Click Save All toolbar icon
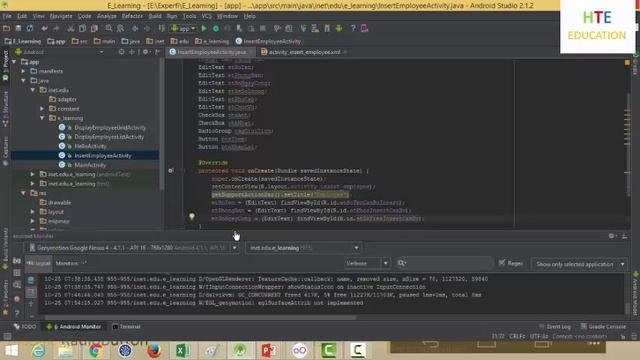This screenshot has width=640, height=360. 18,29
